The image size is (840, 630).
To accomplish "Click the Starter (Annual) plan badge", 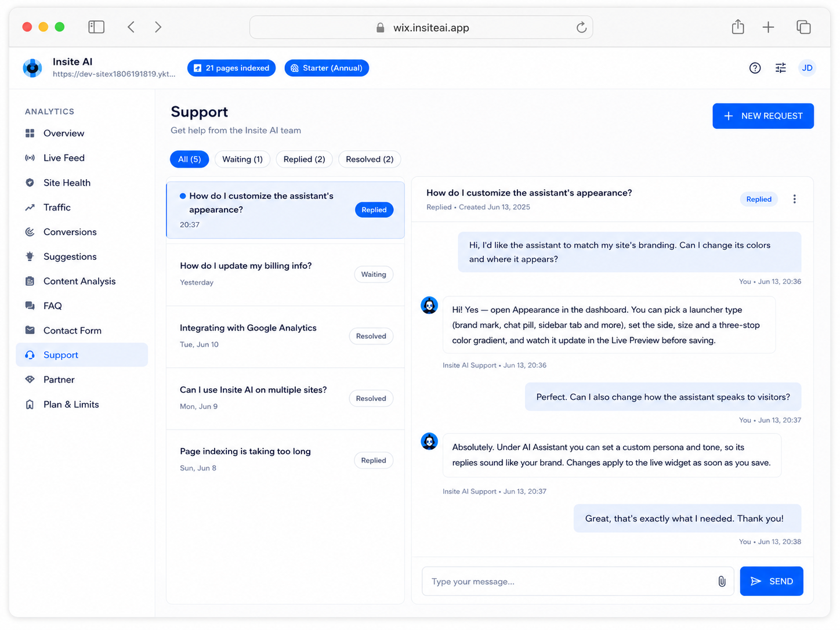I will (x=327, y=68).
